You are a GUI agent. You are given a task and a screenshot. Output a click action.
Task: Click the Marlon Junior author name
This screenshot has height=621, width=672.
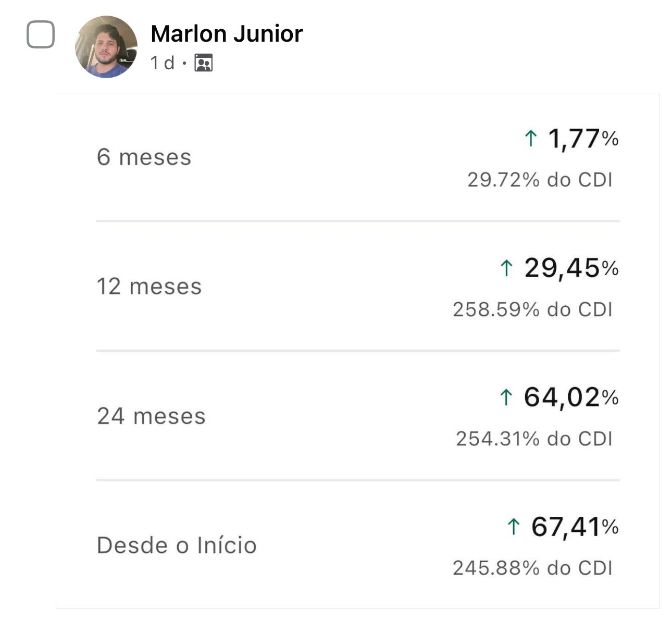pyautogui.click(x=227, y=34)
